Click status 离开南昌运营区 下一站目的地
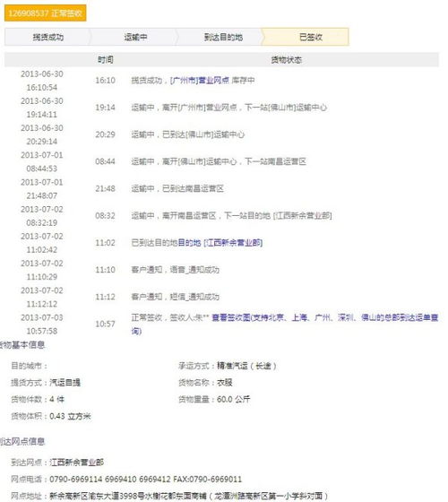Screen dimensions: 448x502 click(x=231, y=215)
